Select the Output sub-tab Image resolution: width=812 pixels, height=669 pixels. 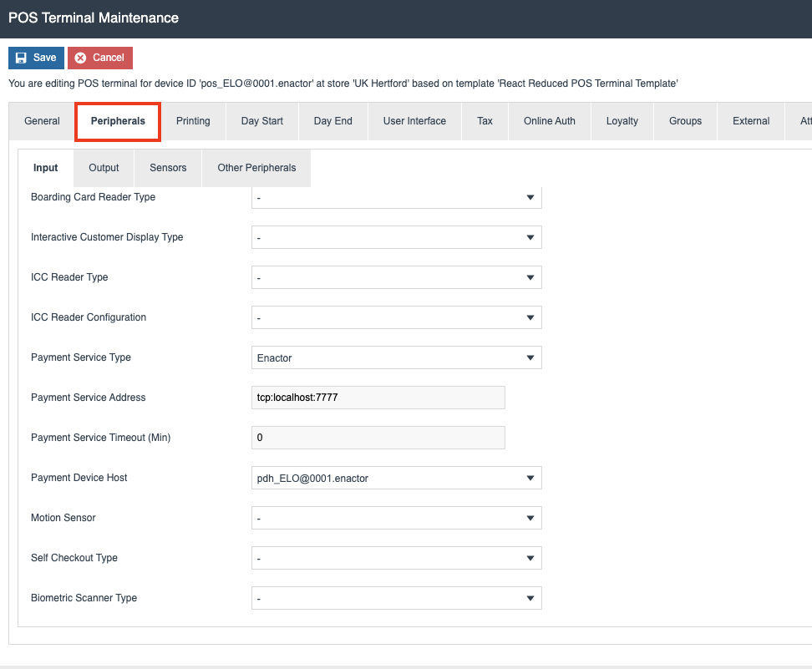[x=103, y=168]
